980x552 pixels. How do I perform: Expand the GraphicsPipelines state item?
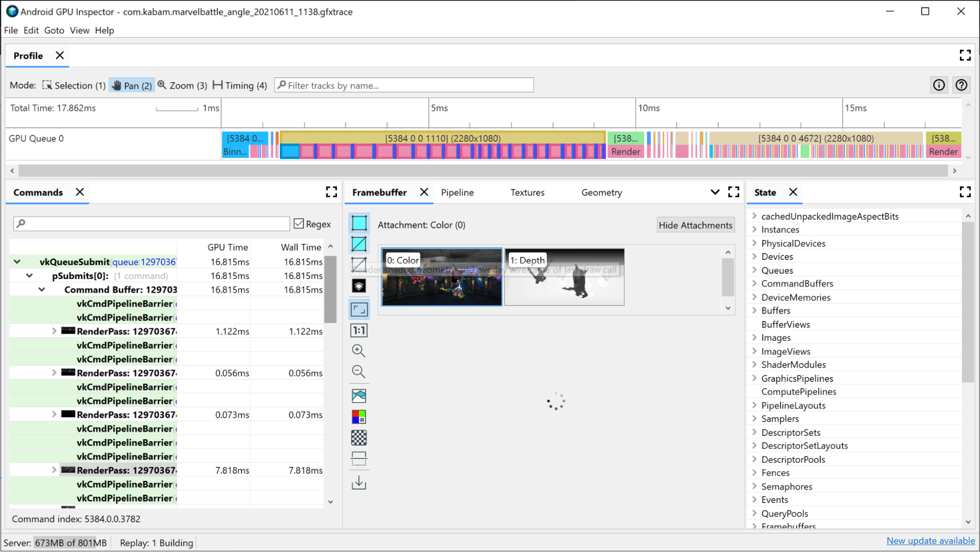pyautogui.click(x=754, y=377)
